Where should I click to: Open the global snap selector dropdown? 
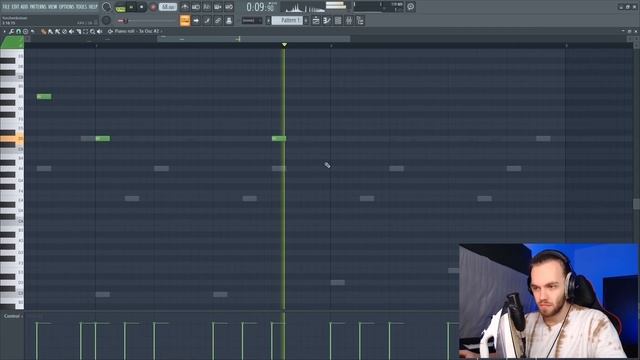pyautogui.click(x=252, y=20)
